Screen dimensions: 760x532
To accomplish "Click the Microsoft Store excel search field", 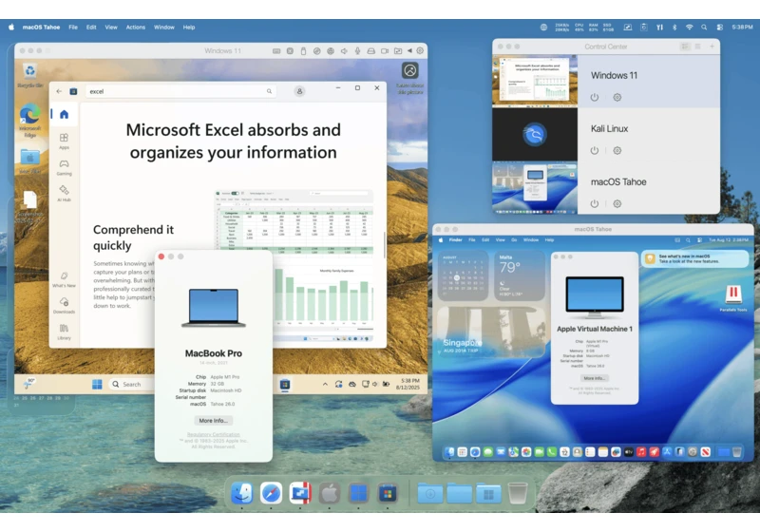I will 180,91.
